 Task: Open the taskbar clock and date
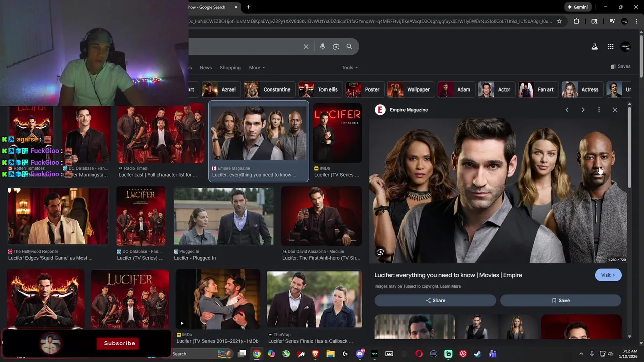click(x=629, y=354)
